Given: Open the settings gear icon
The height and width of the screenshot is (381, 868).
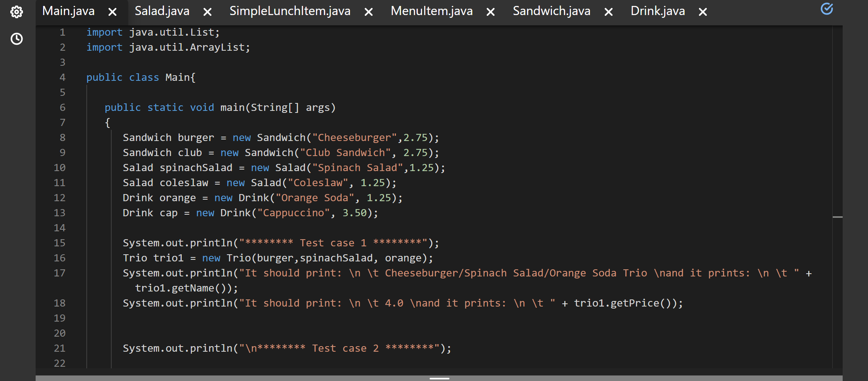Looking at the screenshot, I should pyautogui.click(x=17, y=11).
